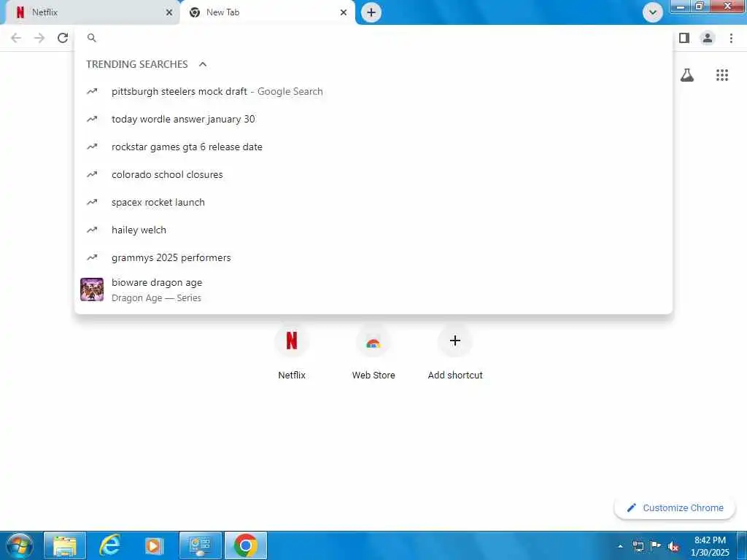The height and width of the screenshot is (560, 747).
Task: Open Chrome Labs flask icon
Action: 687,75
